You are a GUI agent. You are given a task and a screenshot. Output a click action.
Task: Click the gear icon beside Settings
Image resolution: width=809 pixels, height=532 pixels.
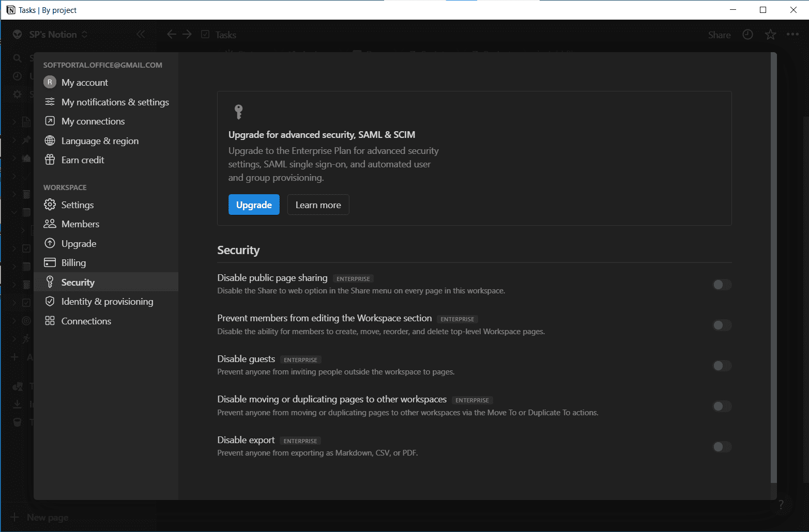(50, 205)
